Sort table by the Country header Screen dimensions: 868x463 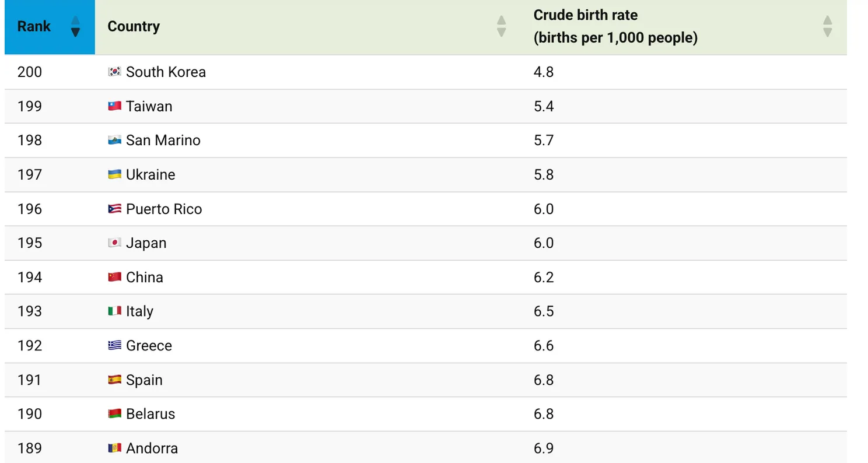[x=134, y=26]
